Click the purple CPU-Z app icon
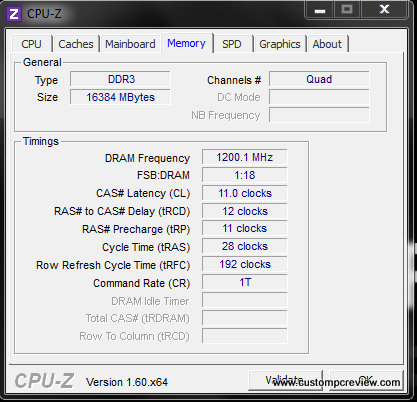The height and width of the screenshot is (402, 417). [x=14, y=14]
